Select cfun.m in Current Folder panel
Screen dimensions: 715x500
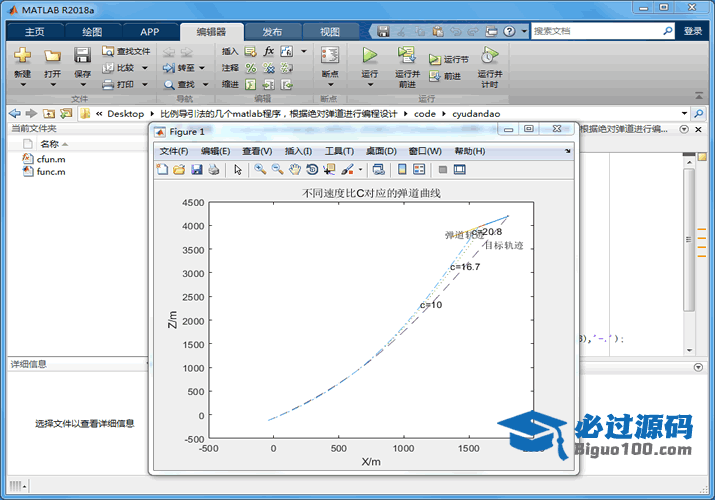[x=51, y=159]
